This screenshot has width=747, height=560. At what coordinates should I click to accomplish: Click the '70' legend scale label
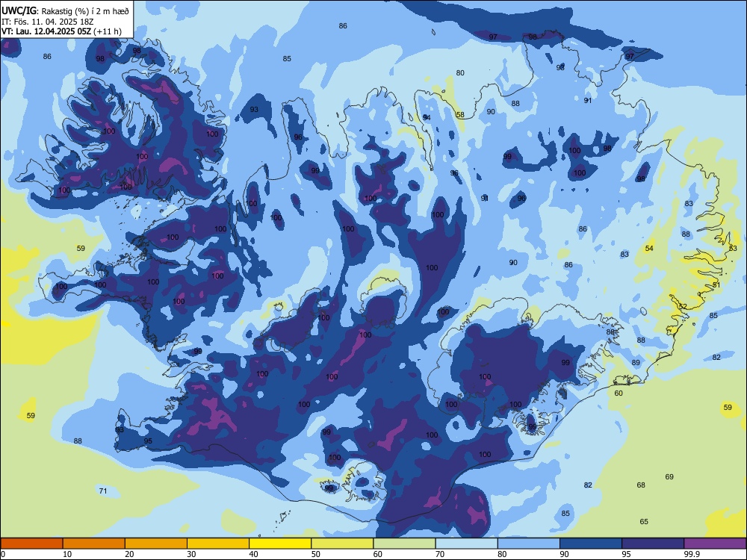[x=440, y=554]
